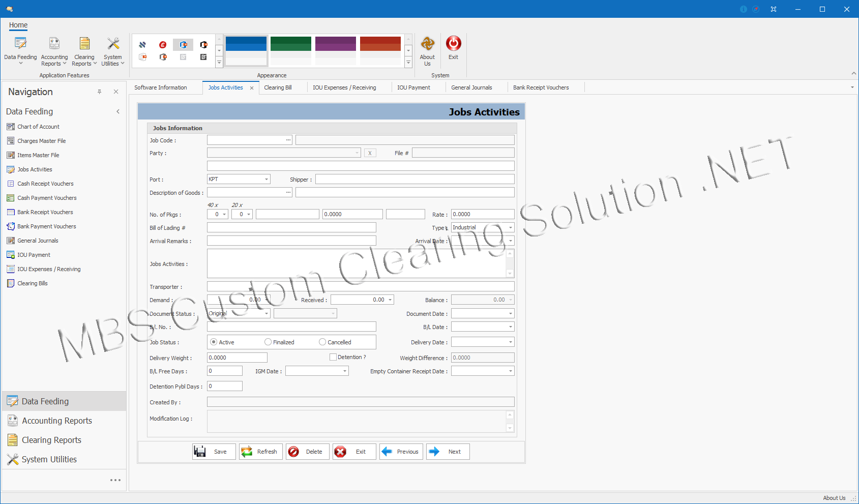
Task: Open the Home ribbon tab
Action: tap(18, 25)
